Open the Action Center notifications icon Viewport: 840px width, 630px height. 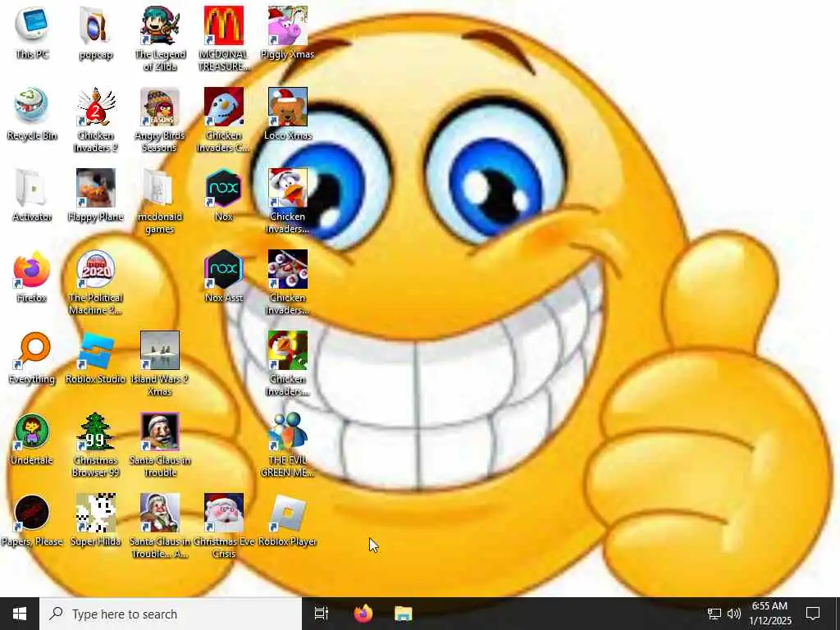click(813, 614)
